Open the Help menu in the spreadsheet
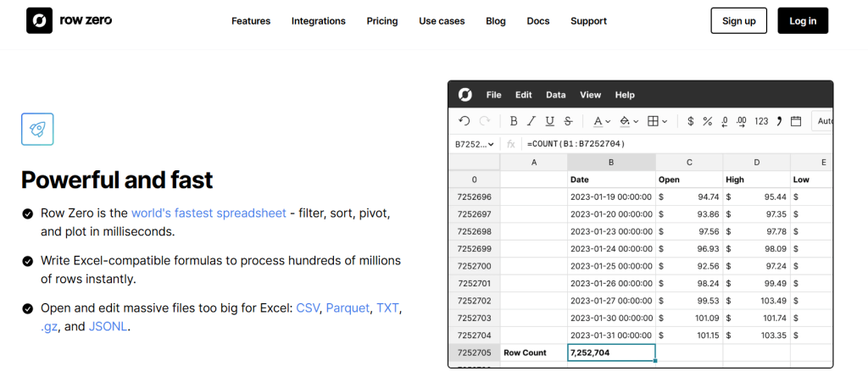Image resolution: width=868 pixels, height=377 pixels. [x=625, y=95]
